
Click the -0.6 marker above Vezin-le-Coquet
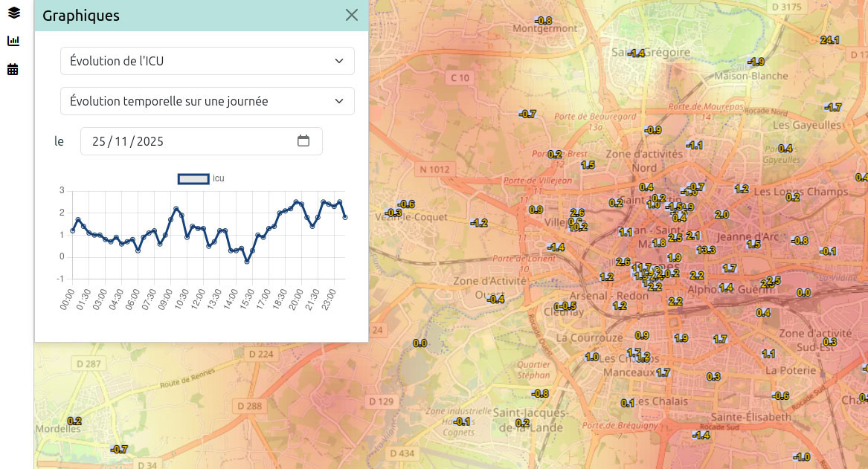coord(406,204)
